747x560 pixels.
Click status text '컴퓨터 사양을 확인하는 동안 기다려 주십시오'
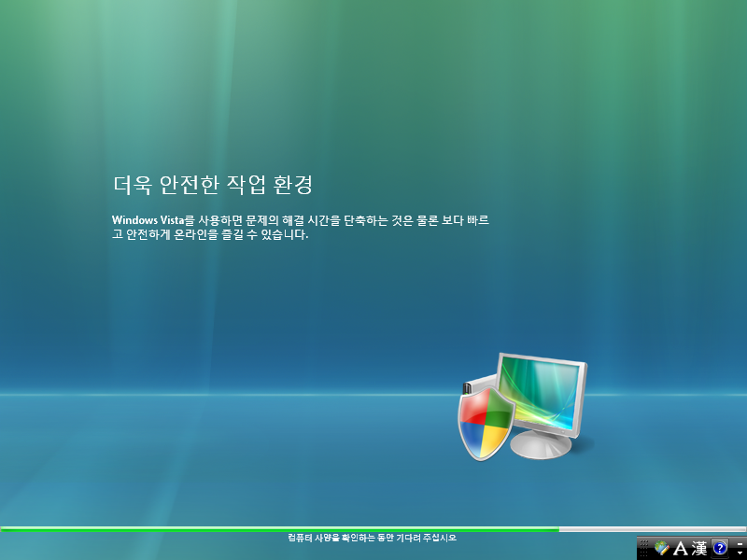[x=372, y=538]
